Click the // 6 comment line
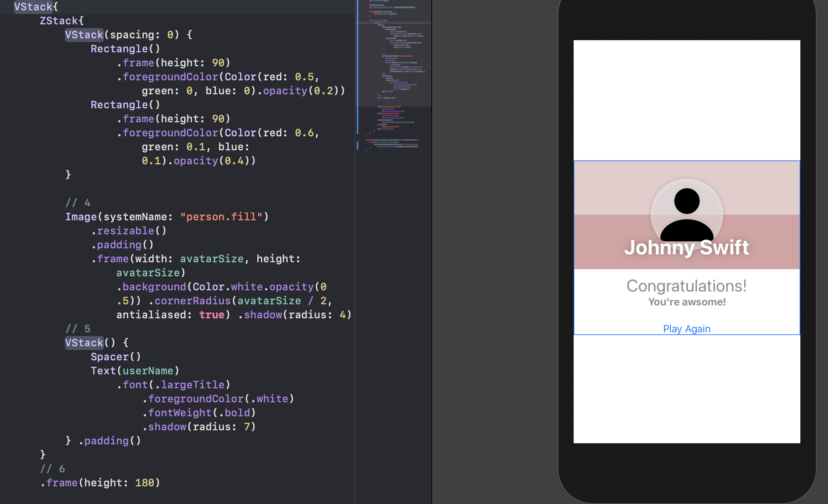Image resolution: width=828 pixels, height=504 pixels. coord(52,469)
